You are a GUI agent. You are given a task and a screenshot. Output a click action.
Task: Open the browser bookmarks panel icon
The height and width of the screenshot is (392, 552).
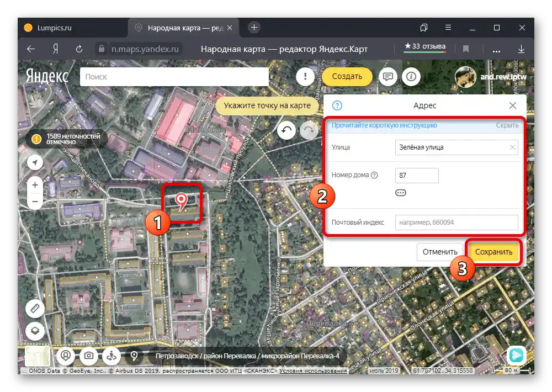coord(424,28)
